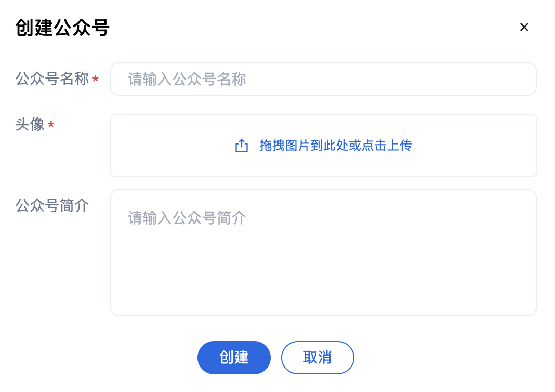Click the upload arrow icon
The height and width of the screenshot is (392, 555).
pyautogui.click(x=242, y=146)
